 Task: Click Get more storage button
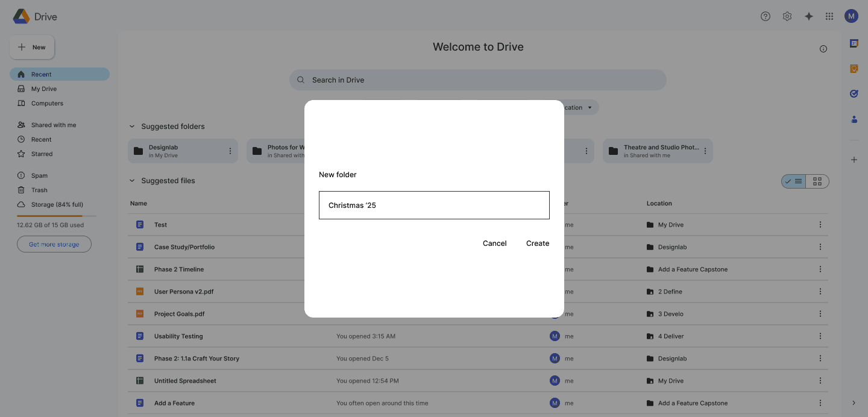54,244
